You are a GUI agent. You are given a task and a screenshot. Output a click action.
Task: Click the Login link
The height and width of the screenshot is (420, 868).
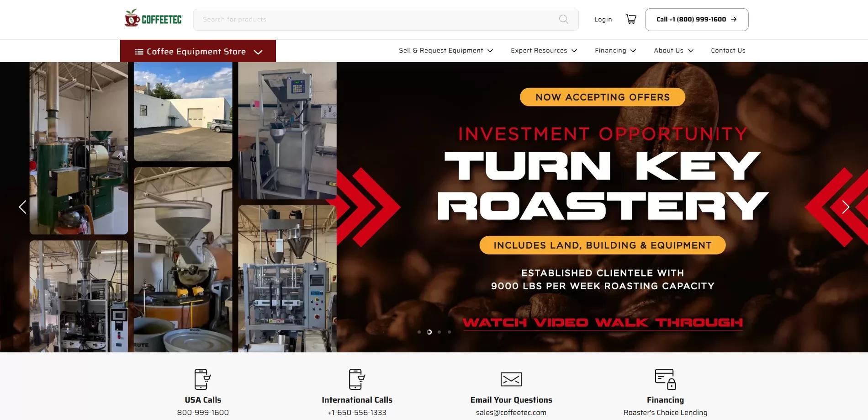coord(603,19)
